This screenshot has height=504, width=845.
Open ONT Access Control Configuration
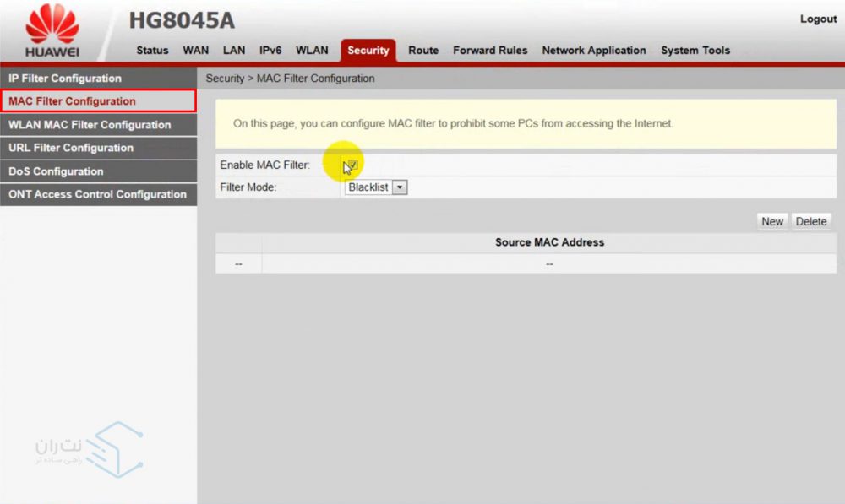pyautogui.click(x=97, y=194)
